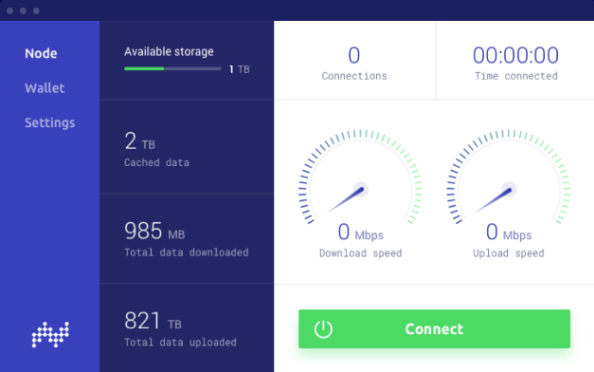The height and width of the screenshot is (372, 594).
Task: Click the '985 MB' downloaded value
Action: pyautogui.click(x=155, y=231)
